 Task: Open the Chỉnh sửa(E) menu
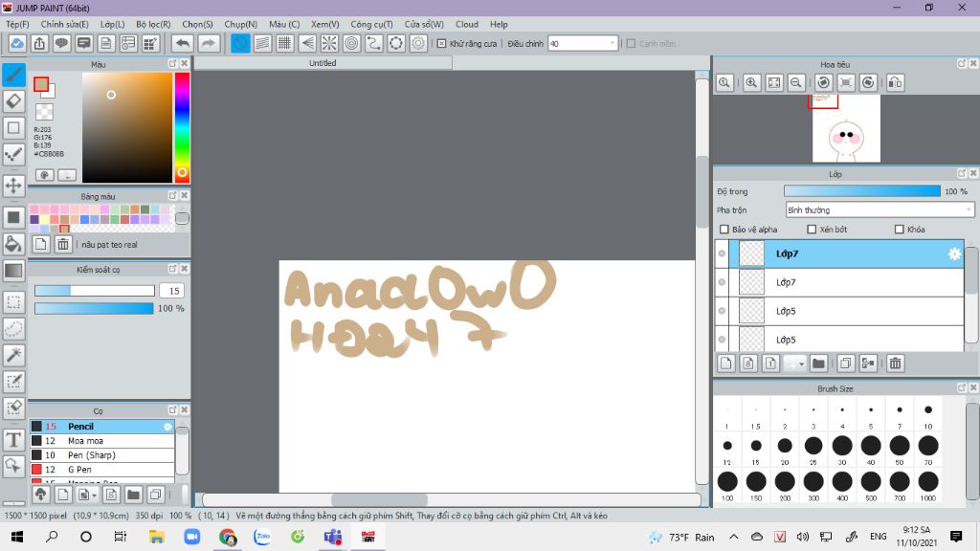coord(64,24)
